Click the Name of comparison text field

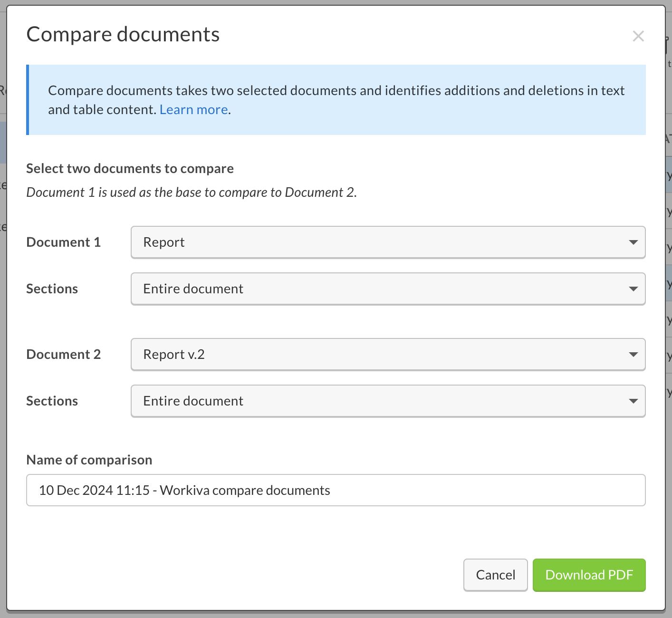336,490
